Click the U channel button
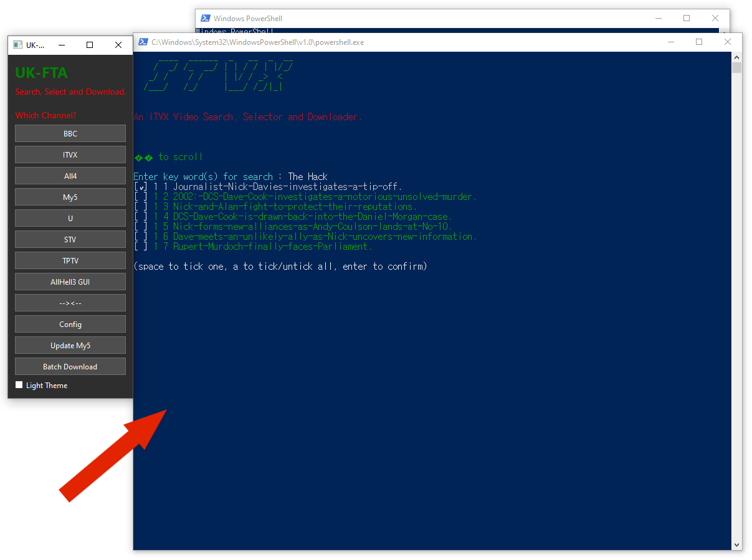Viewport: 752px width, 560px height. tap(70, 219)
